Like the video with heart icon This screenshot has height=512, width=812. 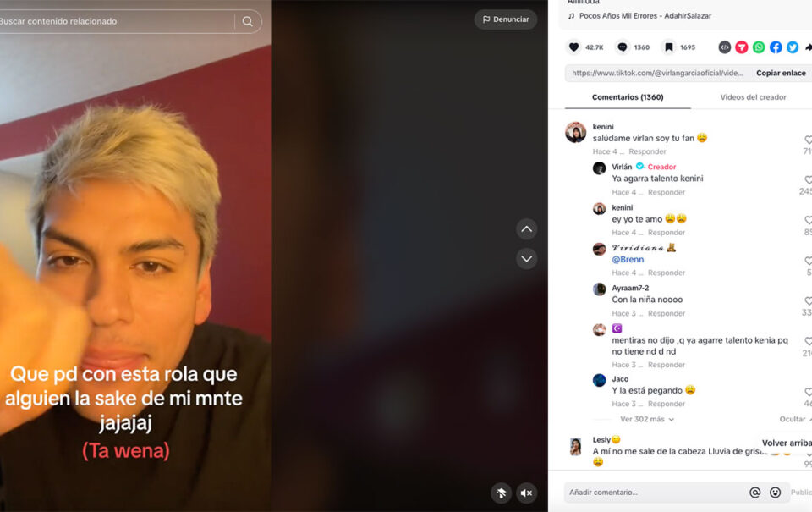[573, 47]
